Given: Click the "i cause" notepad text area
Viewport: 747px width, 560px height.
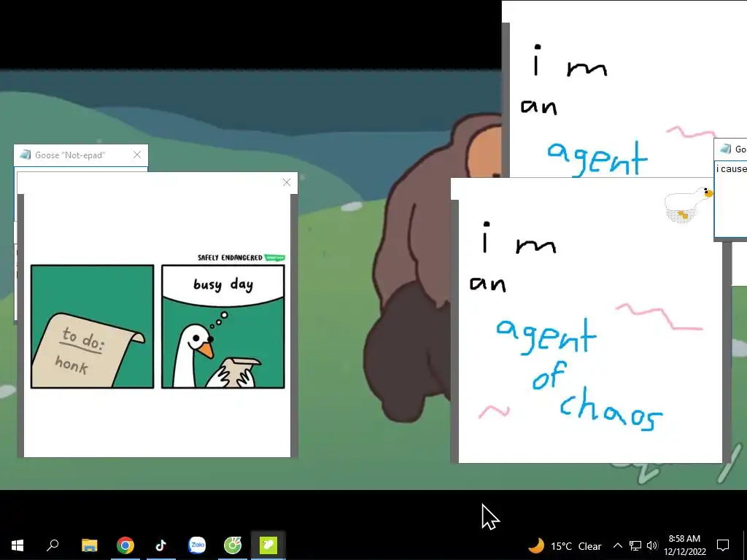Looking at the screenshot, I should [731, 199].
